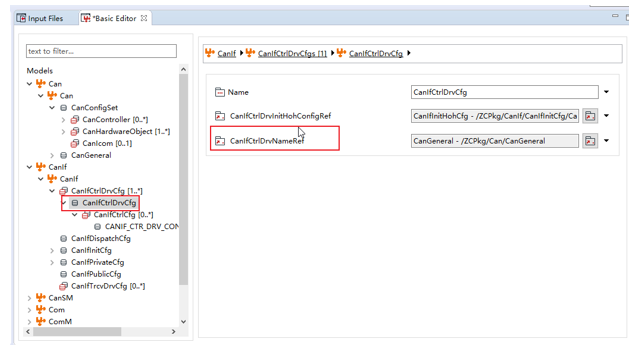Close the Basic Editor tab
The image size is (640, 360).
tap(144, 18)
